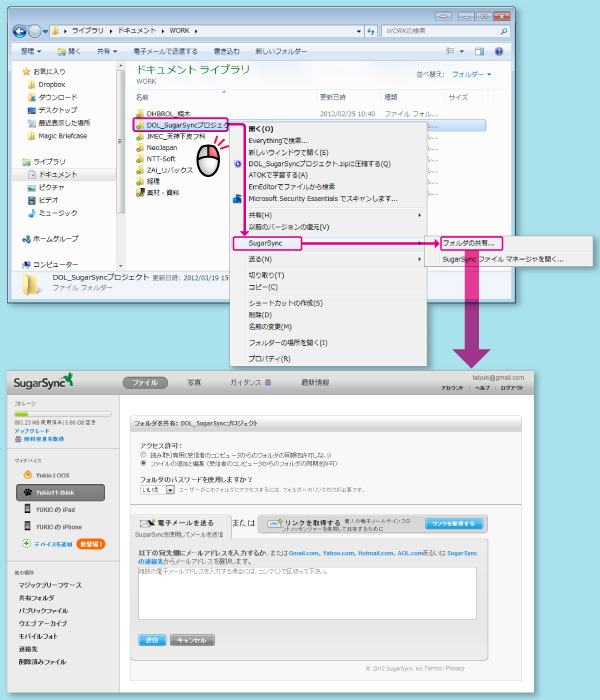
Task: Click the WORK search field
Action: (x=446, y=31)
